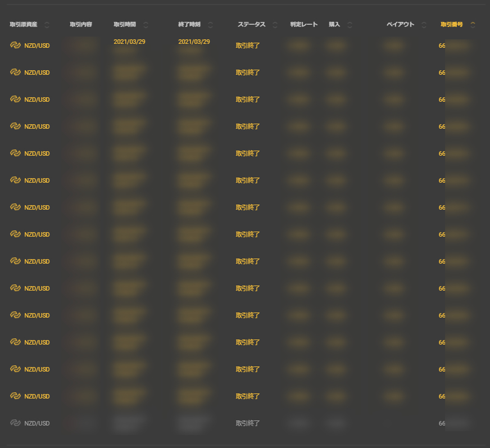Sort by ペイアウト using its arrow icon

[424, 25]
